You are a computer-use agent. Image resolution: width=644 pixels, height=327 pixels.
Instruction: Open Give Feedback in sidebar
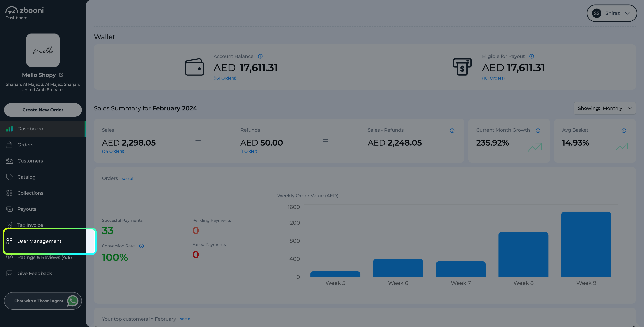[42, 273]
